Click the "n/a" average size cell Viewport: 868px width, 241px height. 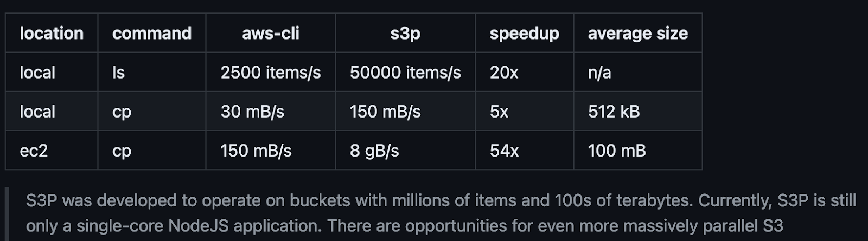599,73
